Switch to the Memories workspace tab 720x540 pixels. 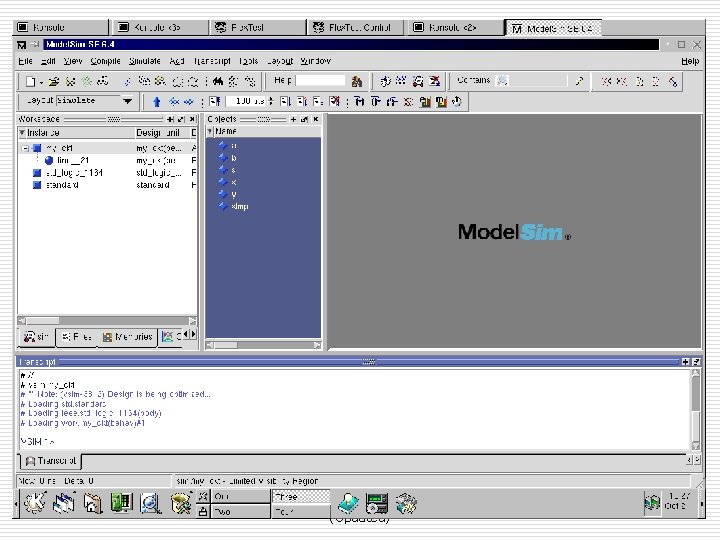pos(127,337)
